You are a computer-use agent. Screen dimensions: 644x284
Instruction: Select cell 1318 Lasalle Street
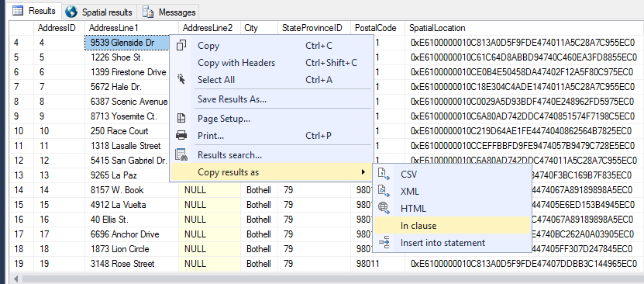pyautogui.click(x=127, y=146)
